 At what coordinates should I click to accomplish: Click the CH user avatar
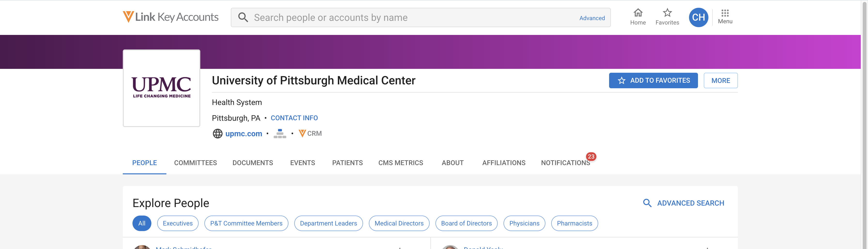pos(698,17)
